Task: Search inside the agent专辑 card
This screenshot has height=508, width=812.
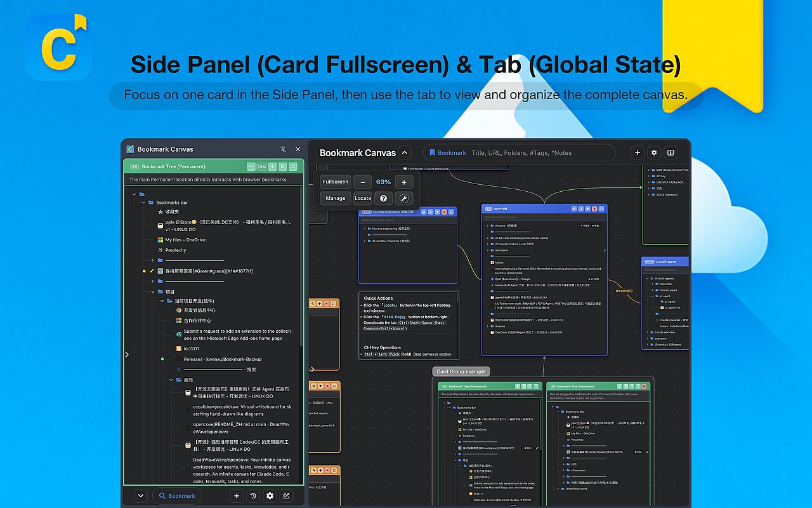Action: (581, 208)
